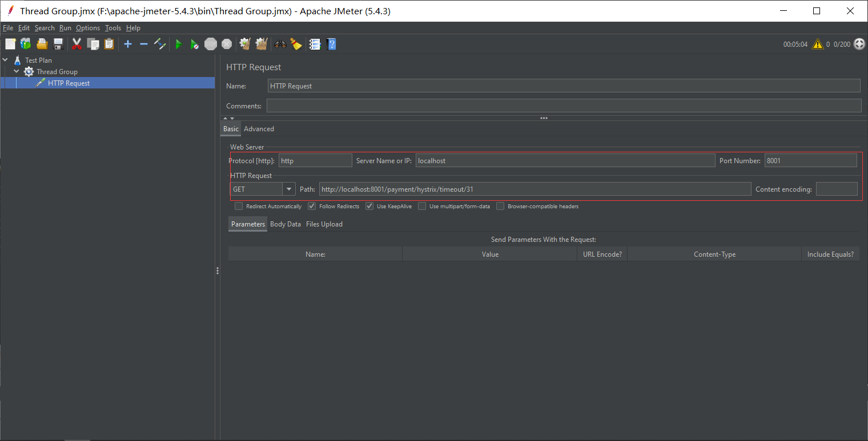Click the Reset Search yellow broom icon
This screenshot has height=441, width=868.
click(x=296, y=44)
